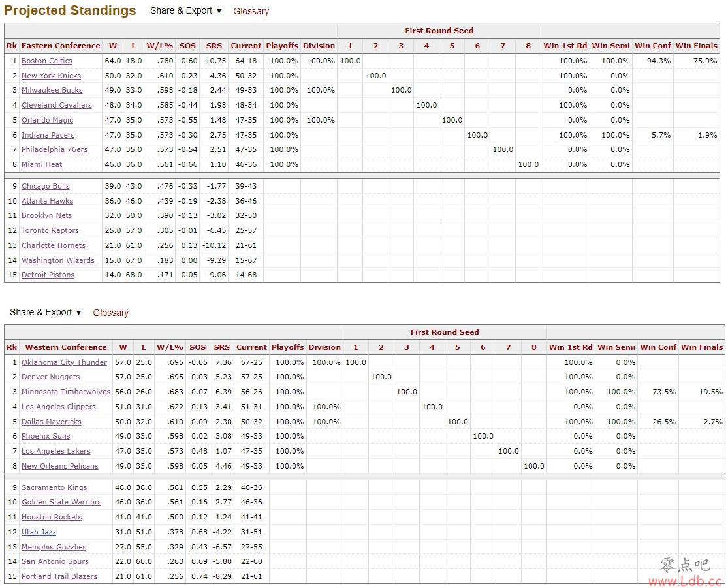Open the Los Angeles Clippers link
The image size is (728, 588).
tap(59, 407)
